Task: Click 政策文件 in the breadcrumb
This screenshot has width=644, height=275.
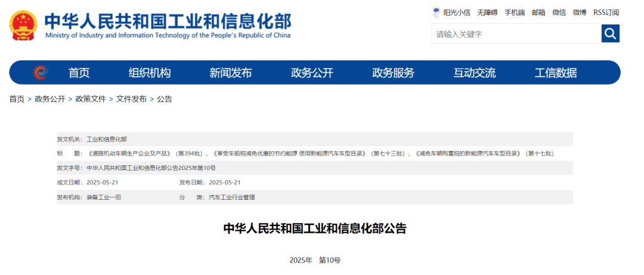Action: [91, 99]
